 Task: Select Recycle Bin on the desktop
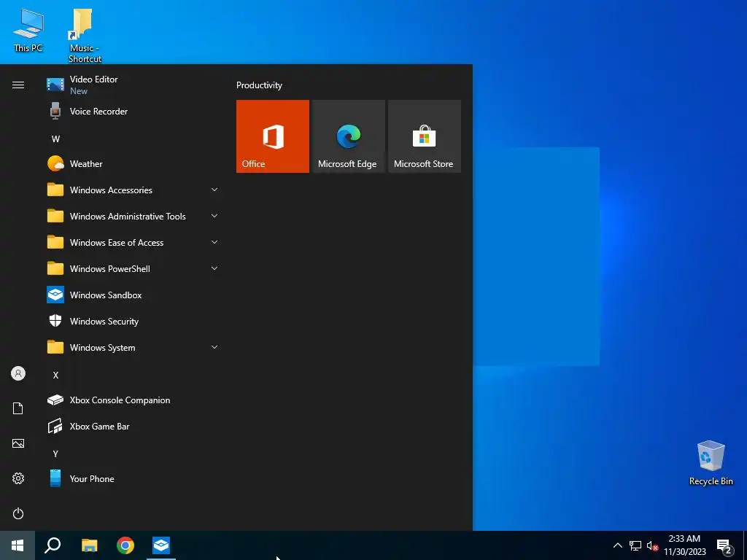pos(711,463)
